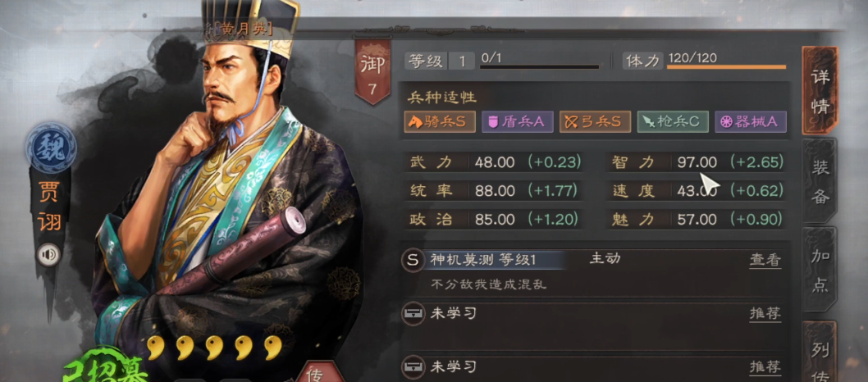
Task: Open the 加点 tab
Action: tap(820, 271)
